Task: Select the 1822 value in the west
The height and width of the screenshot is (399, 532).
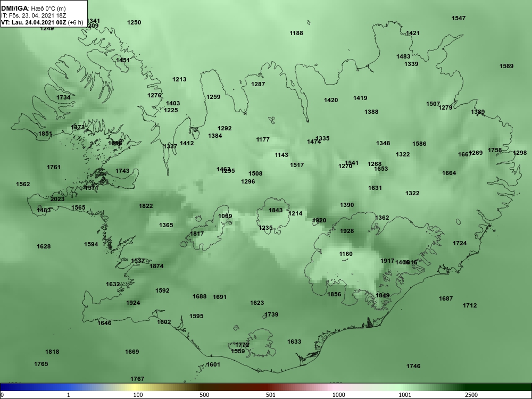Action: (x=146, y=206)
